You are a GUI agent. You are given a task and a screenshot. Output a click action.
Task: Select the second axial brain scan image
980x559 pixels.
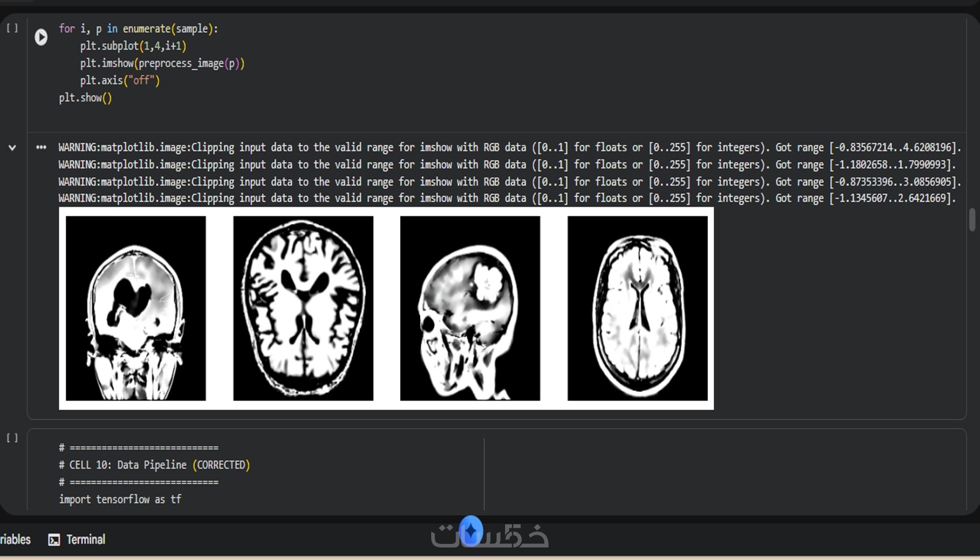click(x=303, y=308)
